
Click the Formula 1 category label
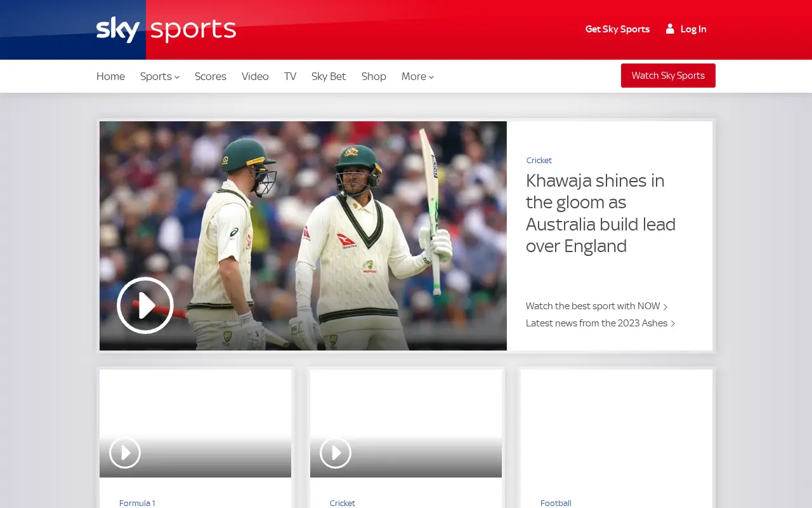click(x=137, y=503)
